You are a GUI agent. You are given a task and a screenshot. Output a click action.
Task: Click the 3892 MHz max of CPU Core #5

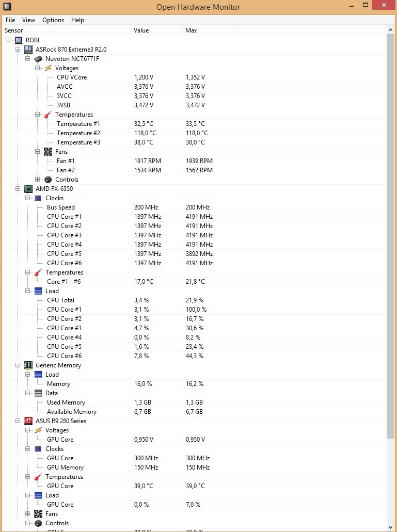pos(199,254)
